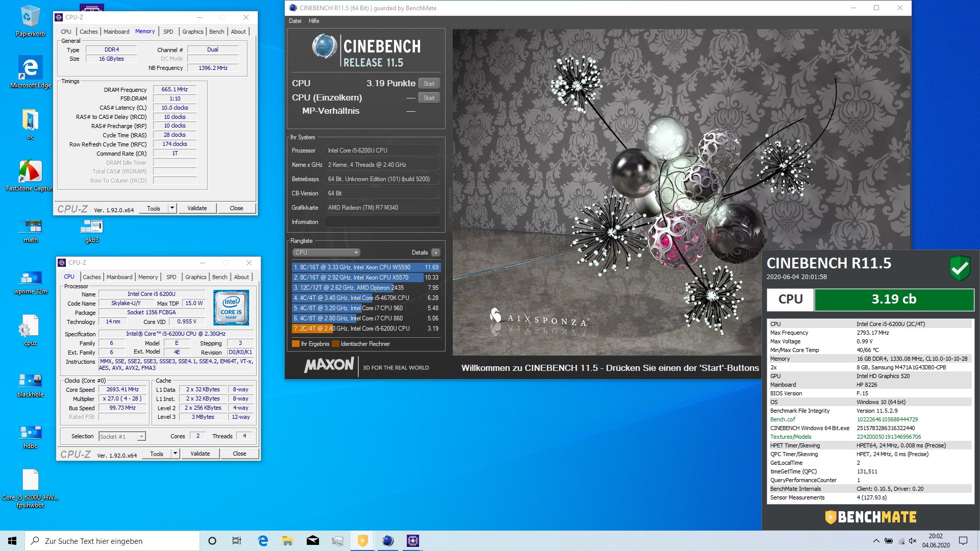Open Mail app from the taskbar
The height and width of the screenshot is (551, 980).
click(x=312, y=541)
